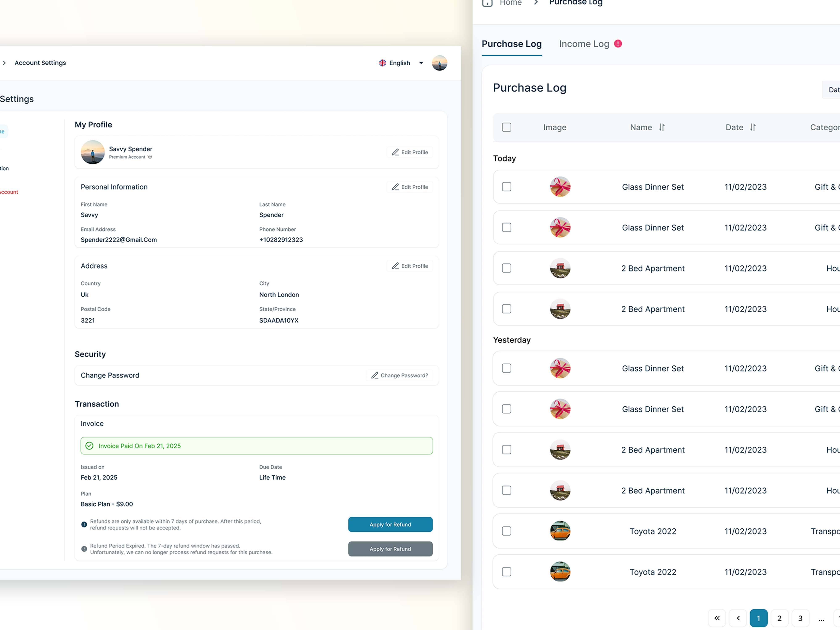Screen dimensions: 840x630
Task: Click the pencil icon beside Personal Information
Action: click(x=396, y=187)
